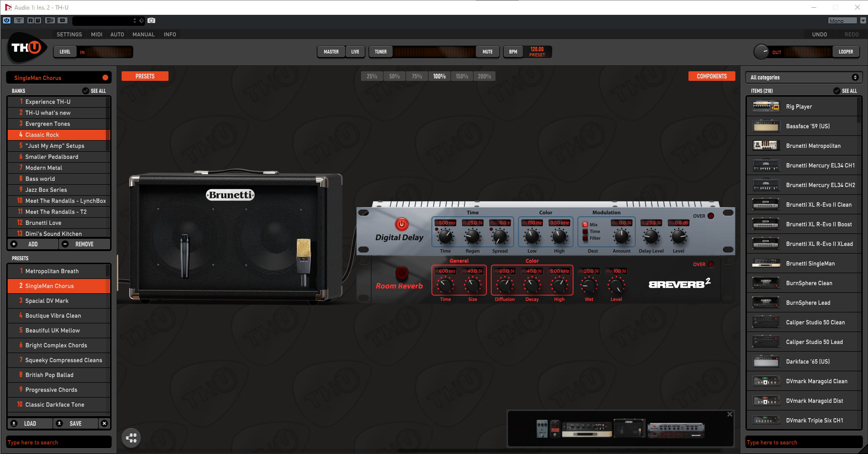Open the signal routing split icon
868x454 pixels.
click(131, 438)
